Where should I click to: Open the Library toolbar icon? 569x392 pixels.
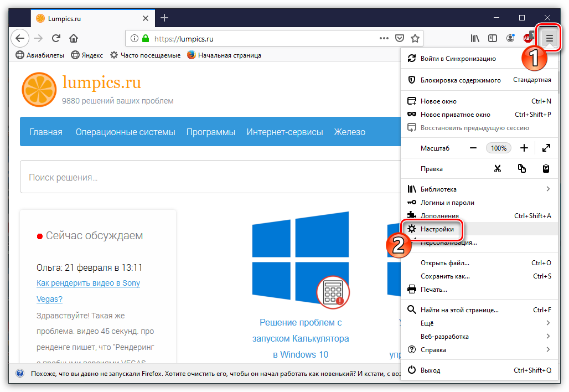(475, 38)
